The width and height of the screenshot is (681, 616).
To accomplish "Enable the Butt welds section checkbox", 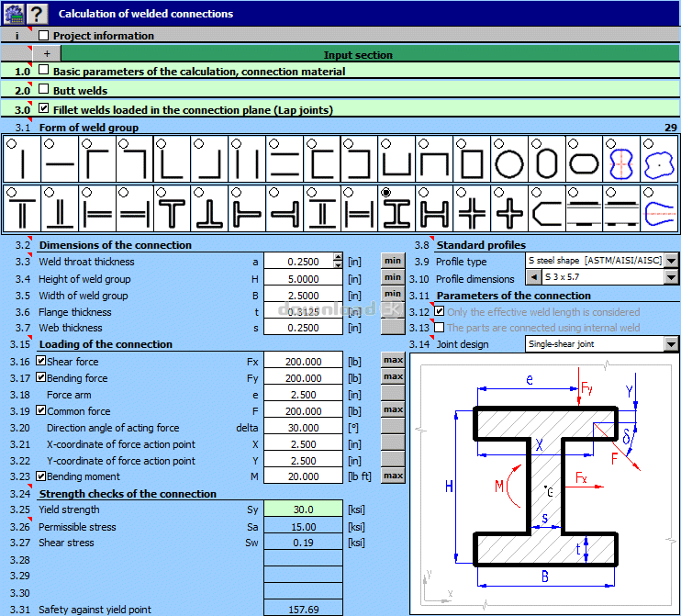I will pos(43,91).
